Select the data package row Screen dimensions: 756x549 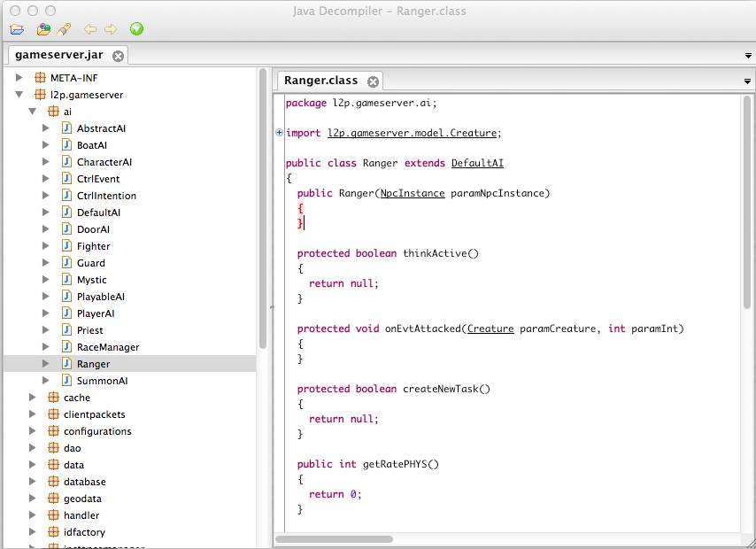click(73, 465)
